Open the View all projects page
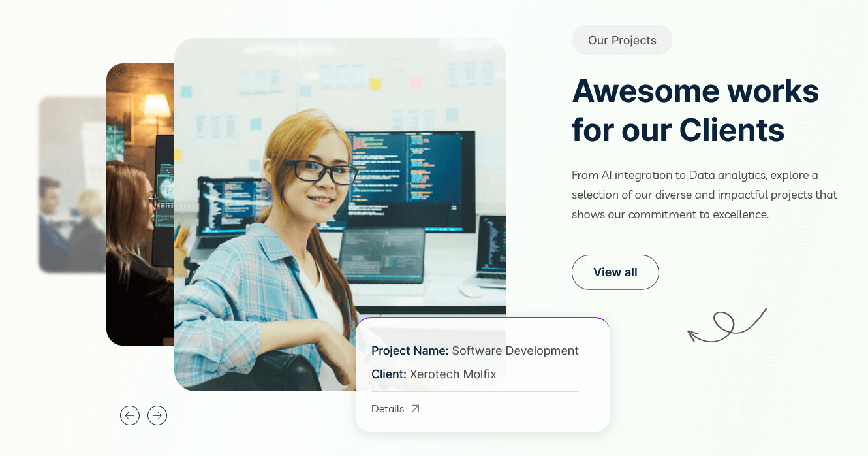 (x=615, y=272)
